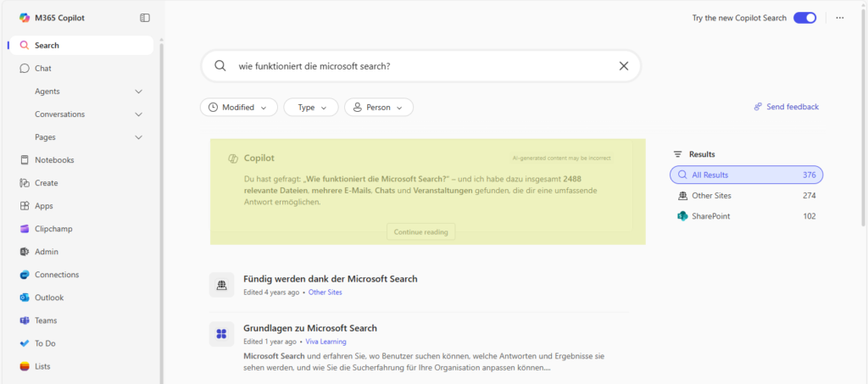The height and width of the screenshot is (384, 868).
Task: Expand the Pages section chevron
Action: 139,137
